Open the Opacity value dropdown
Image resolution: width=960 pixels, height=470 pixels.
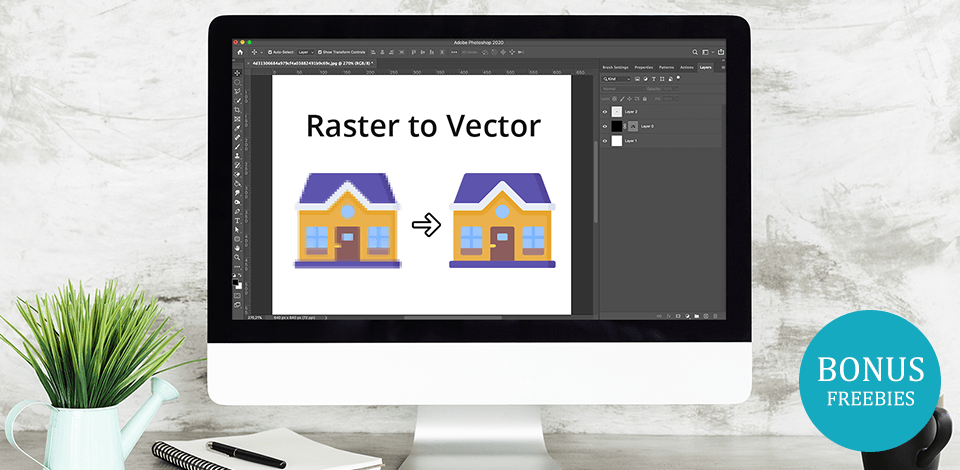pyautogui.click(x=677, y=89)
